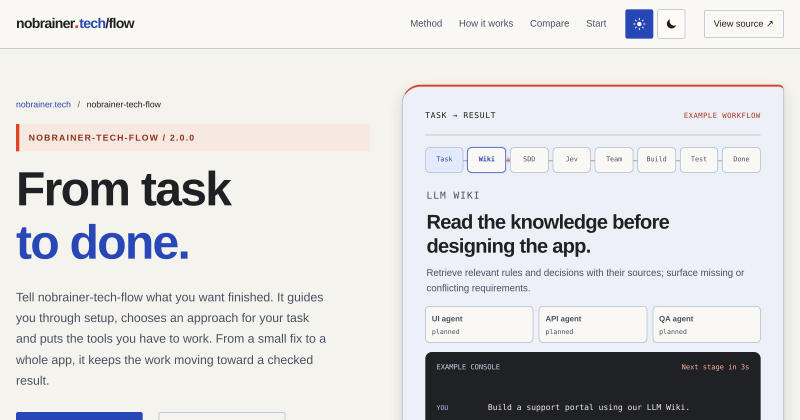Click the UI agent planned card
This screenshot has width=800, height=420.
pyautogui.click(x=479, y=325)
